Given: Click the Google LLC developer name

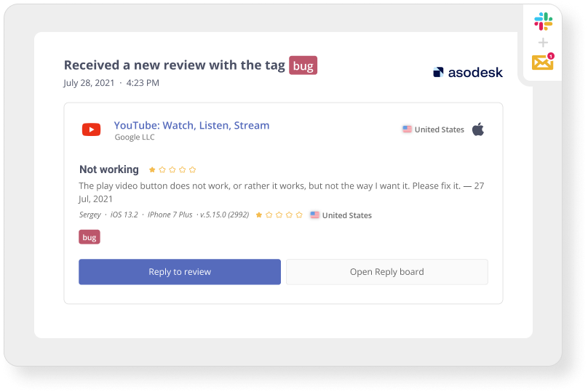Looking at the screenshot, I should (x=135, y=137).
